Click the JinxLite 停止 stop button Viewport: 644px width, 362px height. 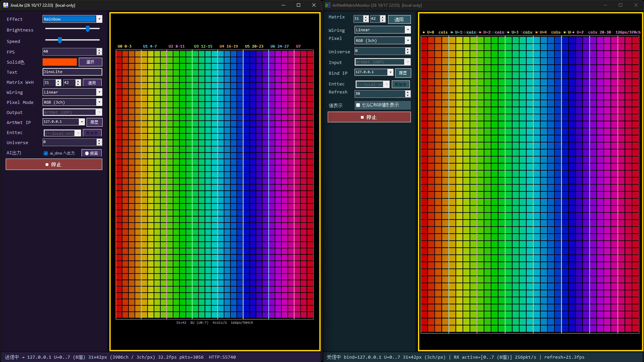[54, 164]
